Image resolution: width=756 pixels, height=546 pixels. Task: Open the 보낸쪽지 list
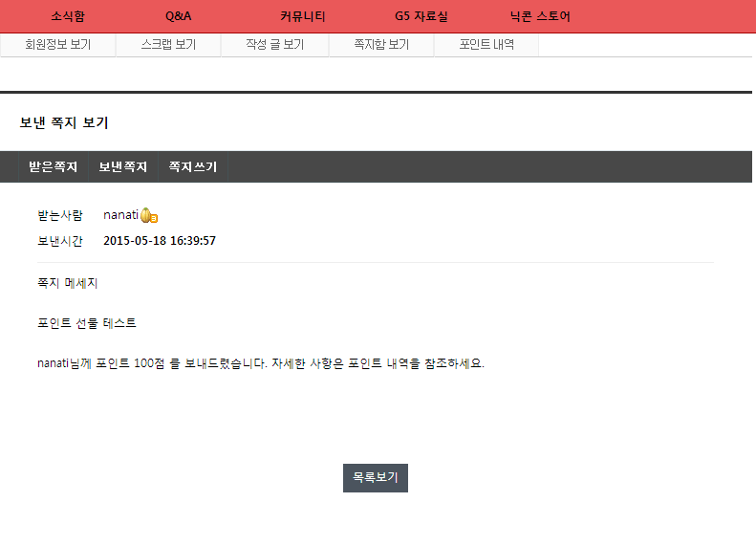tap(123, 167)
